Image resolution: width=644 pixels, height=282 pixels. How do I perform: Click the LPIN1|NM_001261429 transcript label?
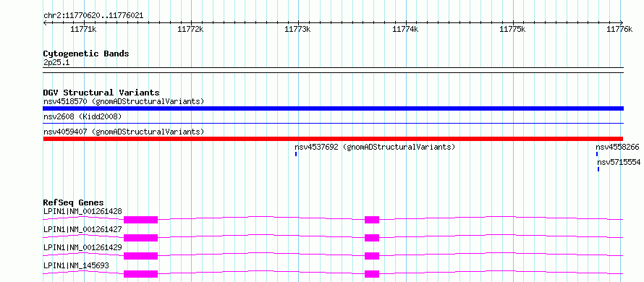[82, 247]
